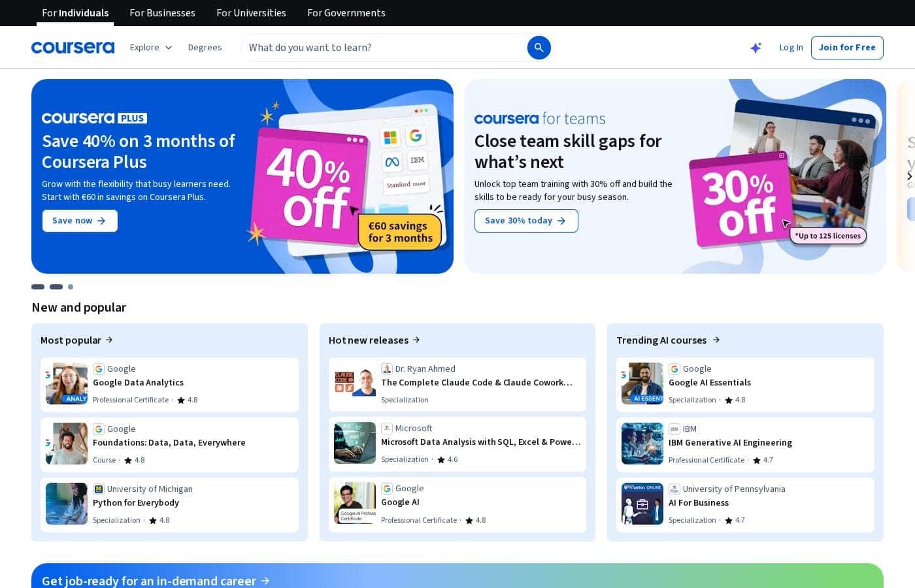
Task: Open the Google AI Essentials course title
Action: (710, 383)
